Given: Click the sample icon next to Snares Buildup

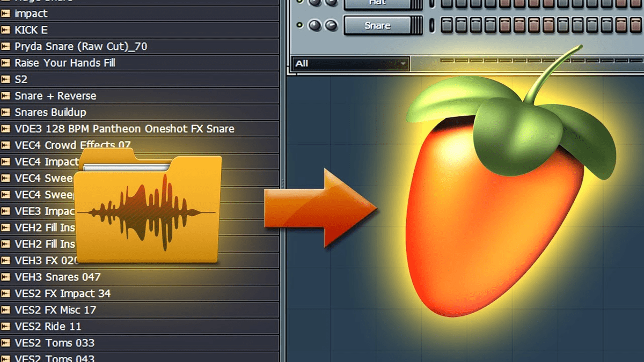Looking at the screenshot, I should [x=6, y=113].
